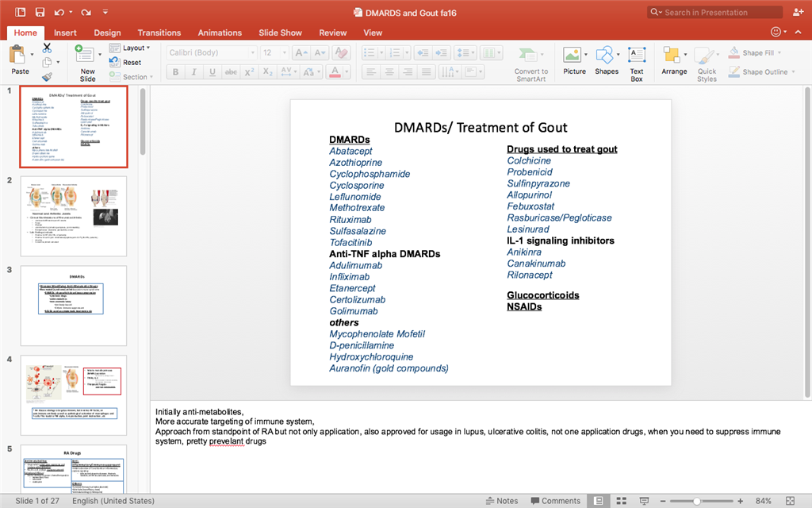This screenshot has height=508, width=812.
Task: Open the line spacing dropdown
Action: point(465,53)
